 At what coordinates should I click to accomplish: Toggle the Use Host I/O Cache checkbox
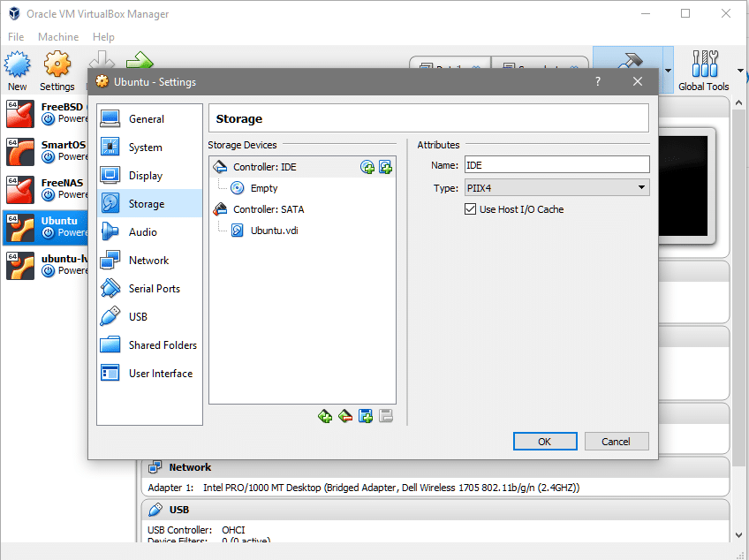[470, 209]
